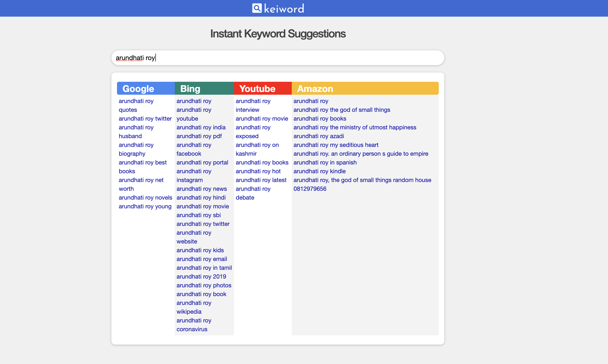Open Bing suggestion arundhati roy 2019

pyautogui.click(x=201, y=277)
